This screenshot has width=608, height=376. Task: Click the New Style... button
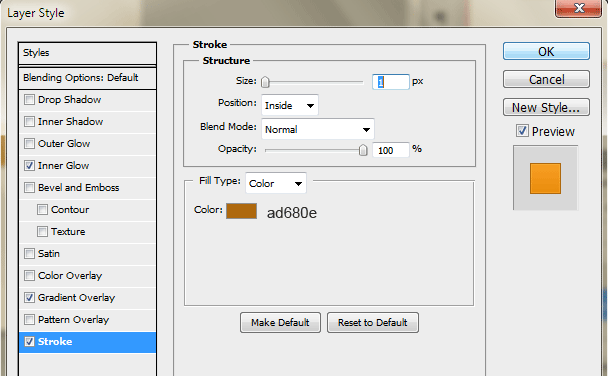click(546, 107)
